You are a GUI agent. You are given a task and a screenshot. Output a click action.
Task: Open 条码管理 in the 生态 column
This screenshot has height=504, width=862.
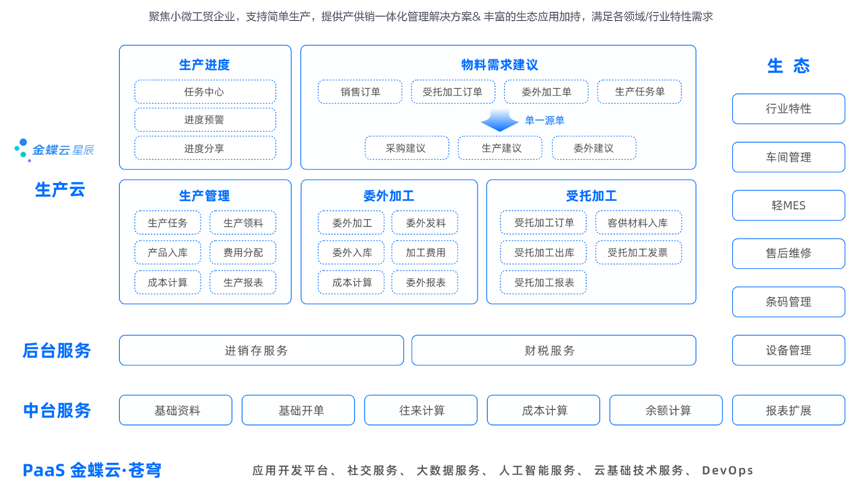(788, 302)
